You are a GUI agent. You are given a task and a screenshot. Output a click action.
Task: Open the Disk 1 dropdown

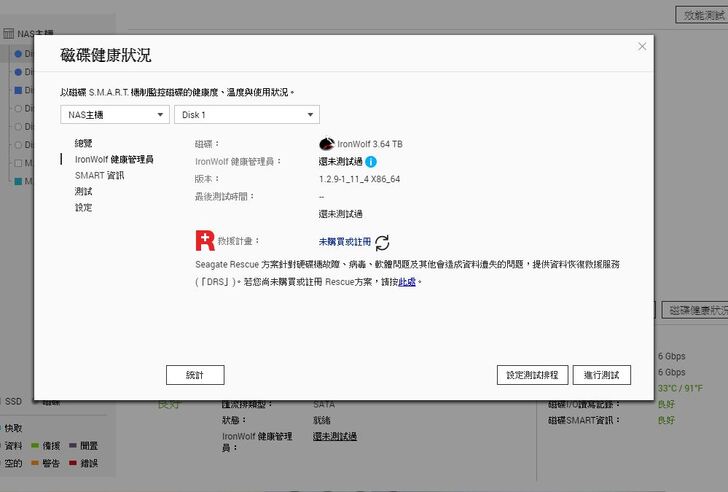(x=246, y=115)
